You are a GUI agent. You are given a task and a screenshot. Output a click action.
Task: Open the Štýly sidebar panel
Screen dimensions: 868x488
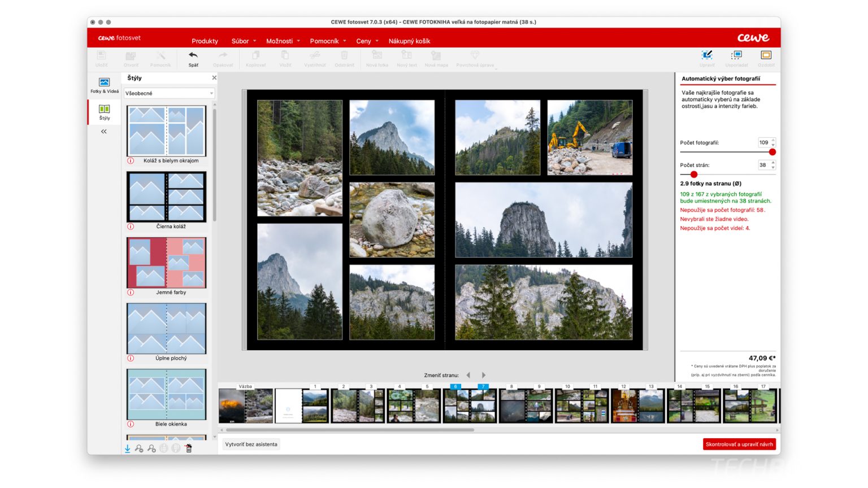click(105, 112)
